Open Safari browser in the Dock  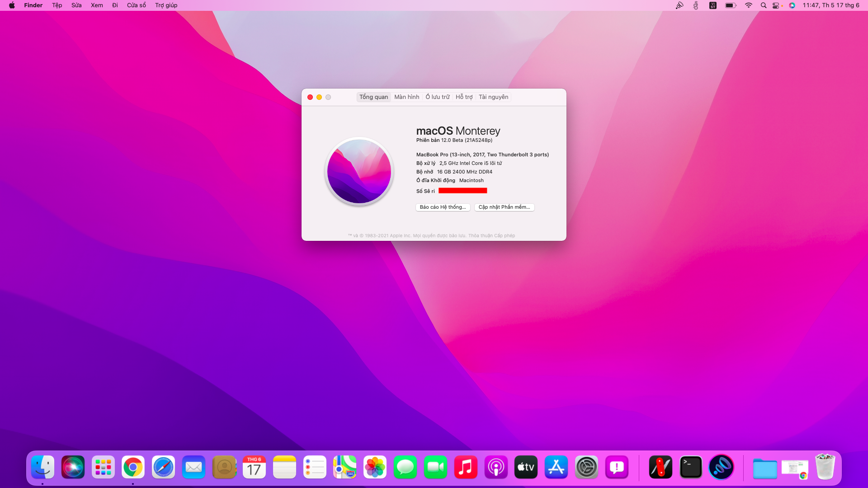(x=163, y=467)
